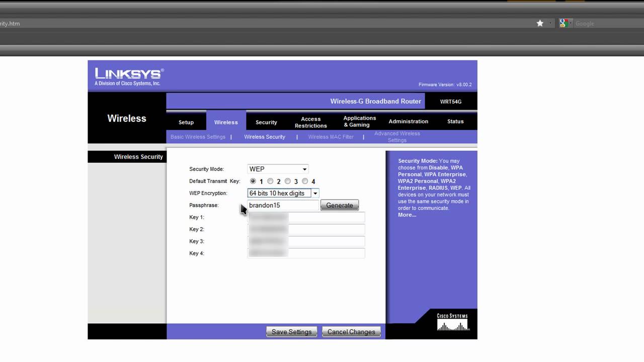The width and height of the screenshot is (644, 362).
Task: Click the WRT54G model label
Action: pyautogui.click(x=450, y=102)
